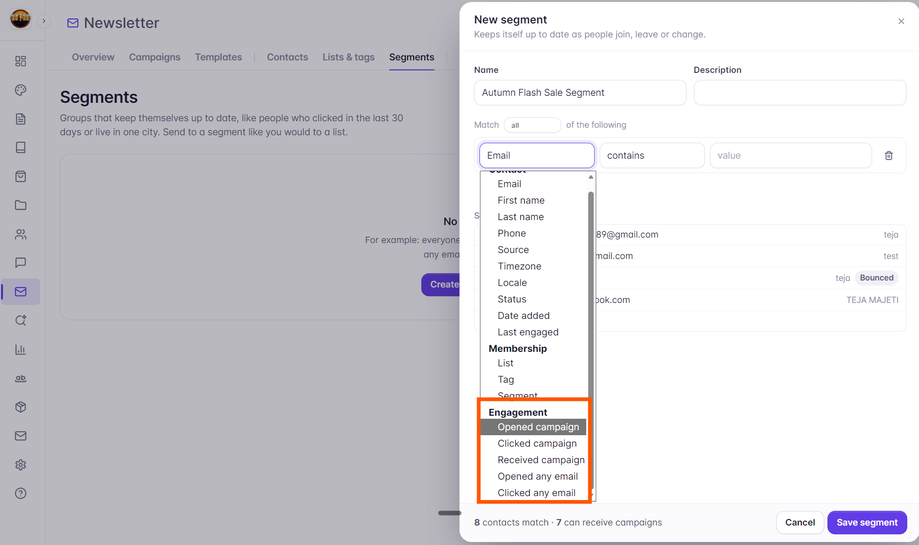919x545 pixels.
Task: Choose First name in field list
Action: click(x=533, y=200)
